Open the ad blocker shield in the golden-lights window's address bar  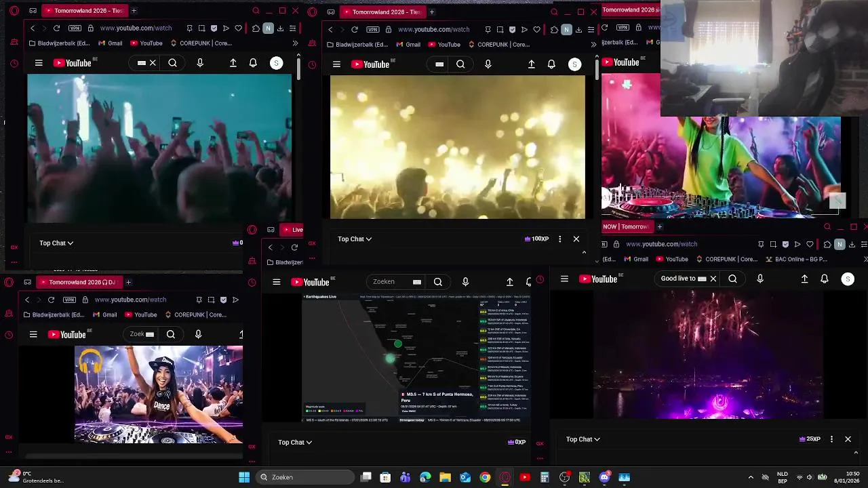point(512,30)
